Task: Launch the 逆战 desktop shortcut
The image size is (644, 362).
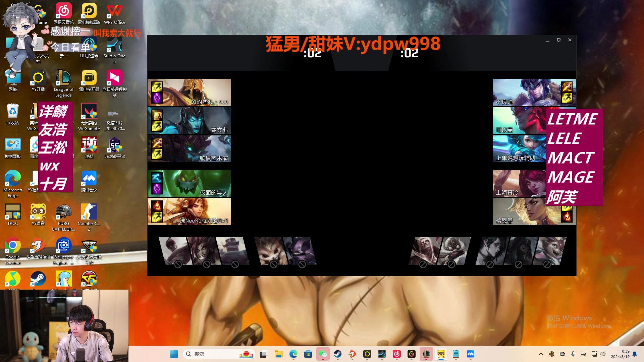Action: click(x=89, y=148)
